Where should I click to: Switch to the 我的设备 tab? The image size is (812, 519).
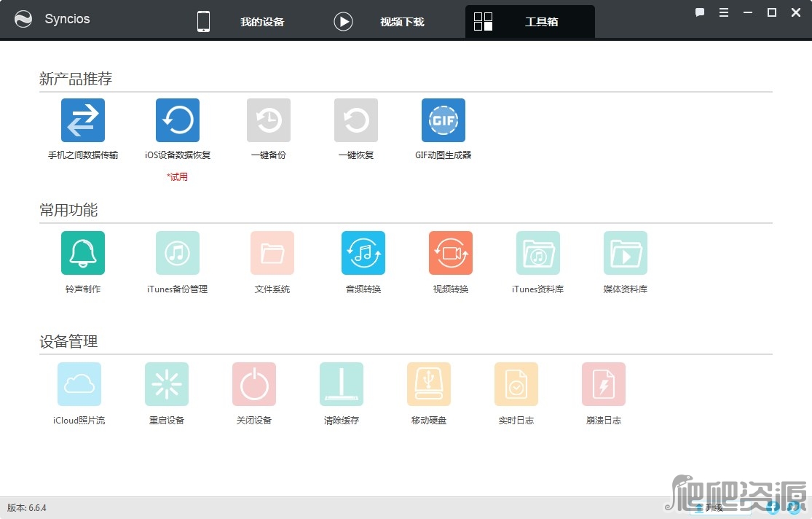(x=241, y=22)
